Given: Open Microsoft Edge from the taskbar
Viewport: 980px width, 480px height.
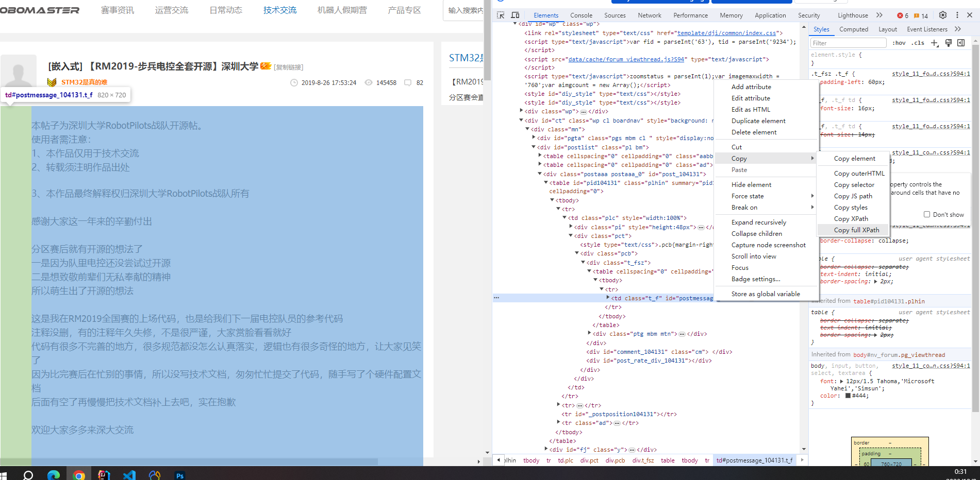Looking at the screenshot, I should [54, 475].
